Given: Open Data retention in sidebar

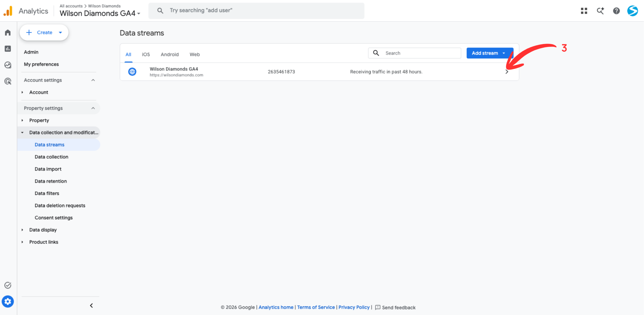Looking at the screenshot, I should (51, 181).
